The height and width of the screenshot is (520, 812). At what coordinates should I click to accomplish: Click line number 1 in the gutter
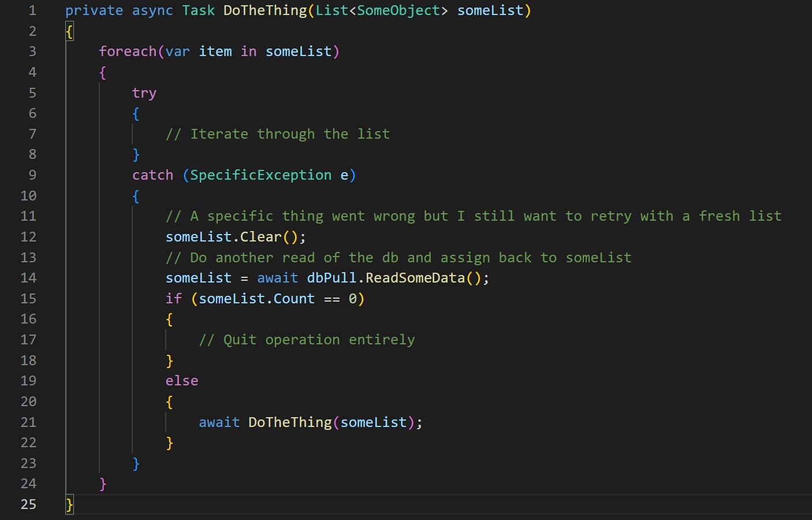tap(32, 10)
